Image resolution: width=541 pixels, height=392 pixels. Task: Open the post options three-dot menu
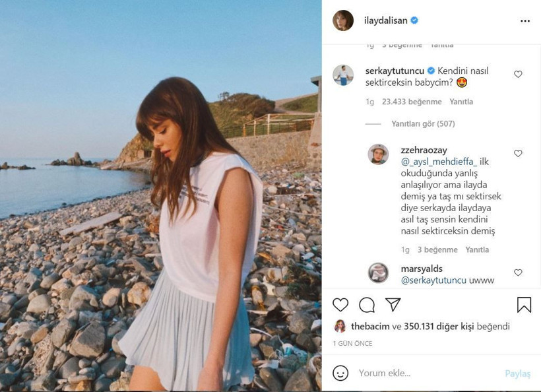tap(526, 20)
